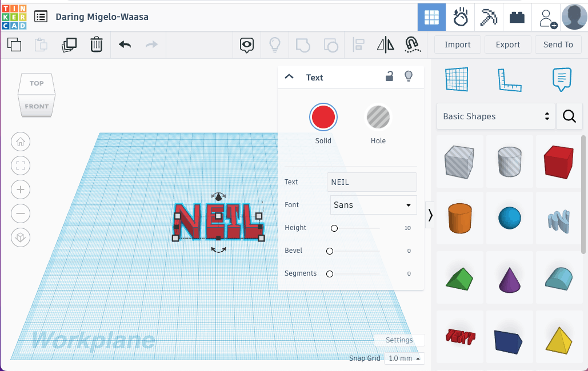This screenshot has height=371, width=588.
Task: Select the Notes tool icon
Action: pos(562,79)
